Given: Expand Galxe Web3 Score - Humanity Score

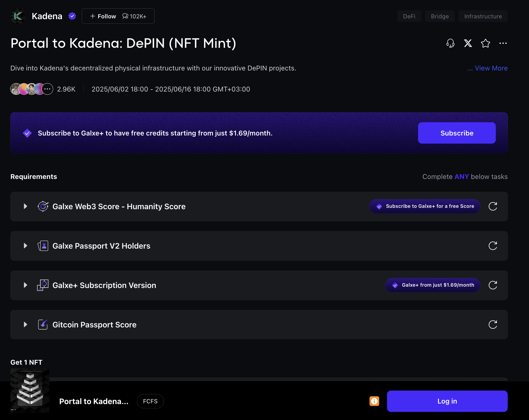Looking at the screenshot, I should (25, 206).
